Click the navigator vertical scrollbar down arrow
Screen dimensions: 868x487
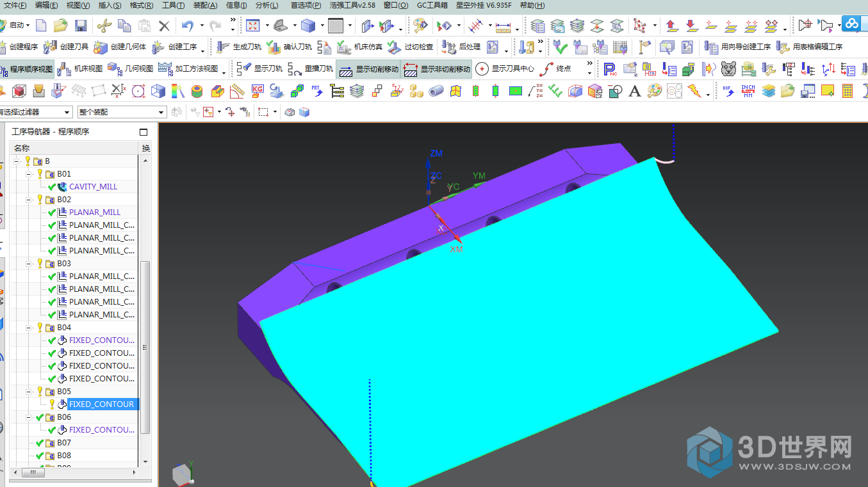click(x=145, y=461)
